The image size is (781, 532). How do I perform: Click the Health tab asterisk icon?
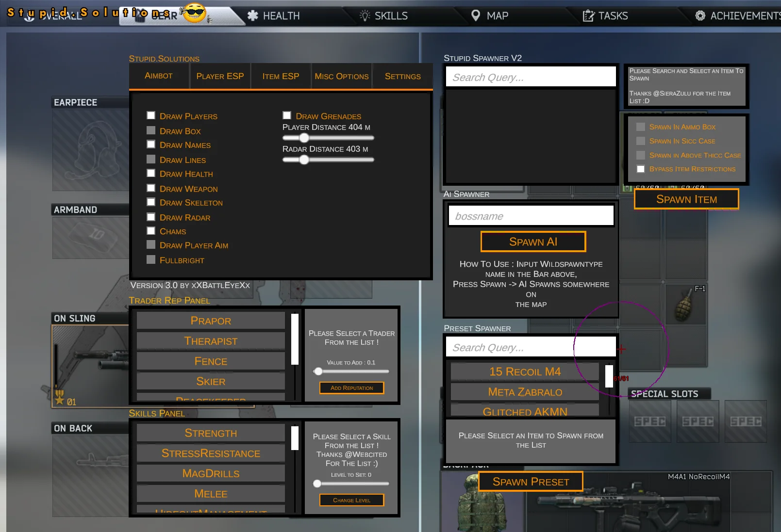coord(252,16)
